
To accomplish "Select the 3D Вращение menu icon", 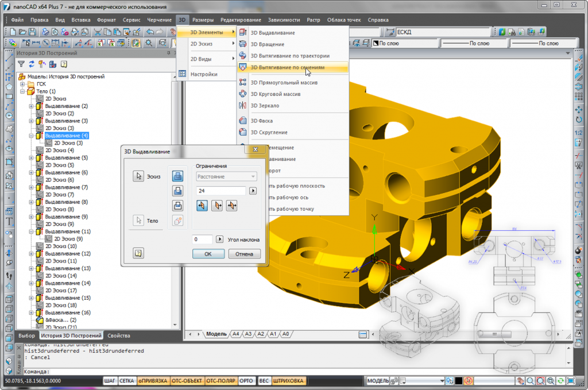I will coord(243,44).
